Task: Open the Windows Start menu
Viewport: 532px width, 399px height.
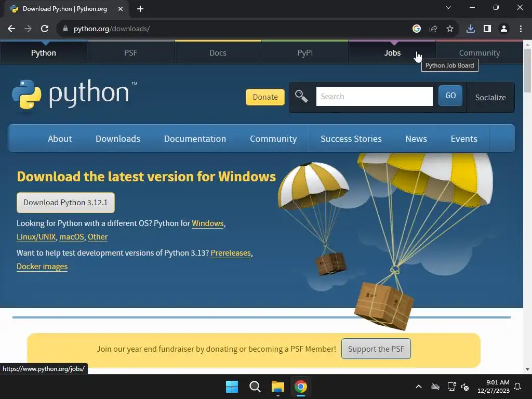Action: pyautogui.click(x=232, y=387)
